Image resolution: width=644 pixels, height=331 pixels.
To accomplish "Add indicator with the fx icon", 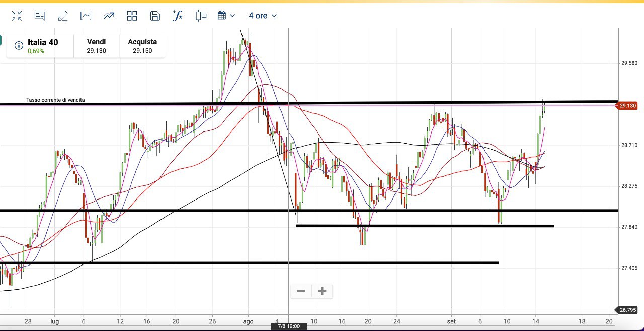I will point(178,16).
